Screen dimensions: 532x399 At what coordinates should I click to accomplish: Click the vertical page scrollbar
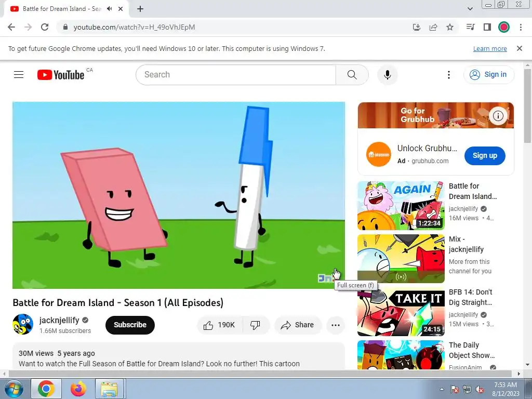pos(528,105)
